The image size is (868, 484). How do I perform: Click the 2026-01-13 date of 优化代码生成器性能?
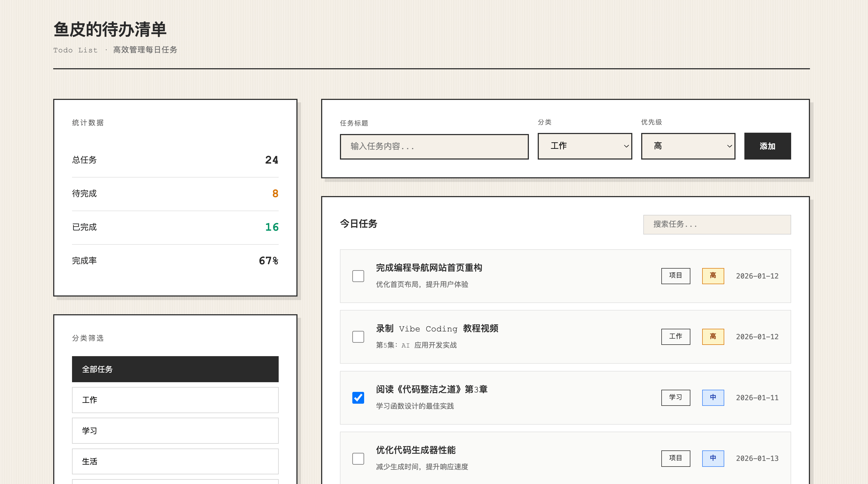[757, 458]
